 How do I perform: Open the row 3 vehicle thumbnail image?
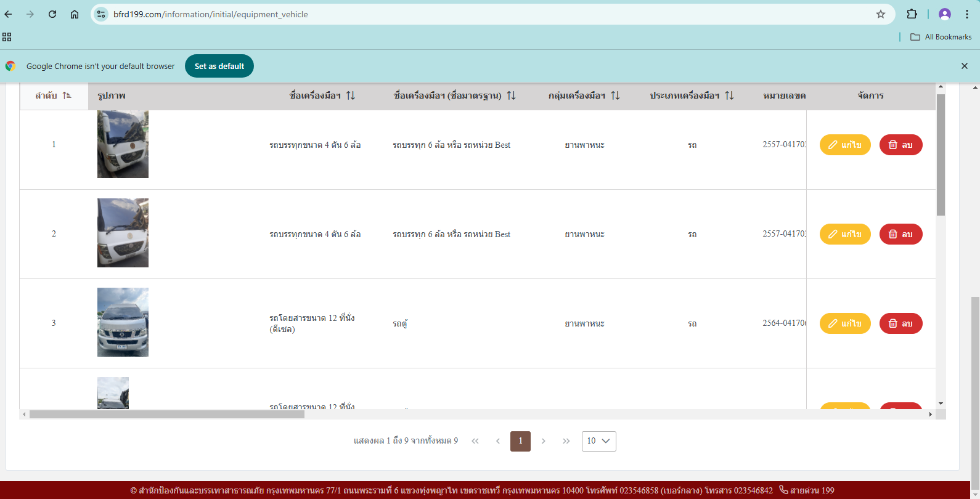[x=123, y=322]
